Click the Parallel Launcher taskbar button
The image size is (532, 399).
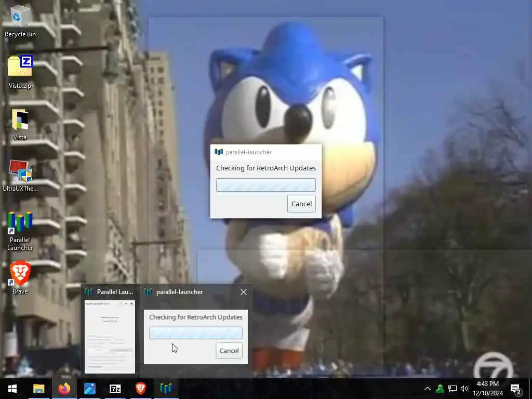166,389
